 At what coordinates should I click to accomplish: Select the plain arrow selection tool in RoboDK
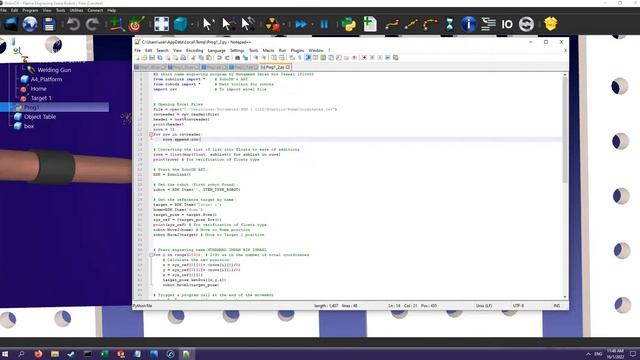point(208,24)
